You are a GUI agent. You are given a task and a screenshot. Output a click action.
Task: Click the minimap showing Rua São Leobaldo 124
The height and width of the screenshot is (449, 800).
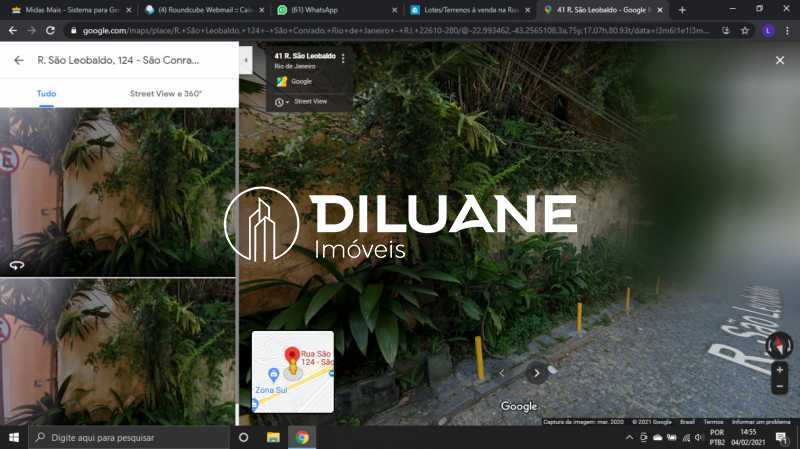point(293,371)
